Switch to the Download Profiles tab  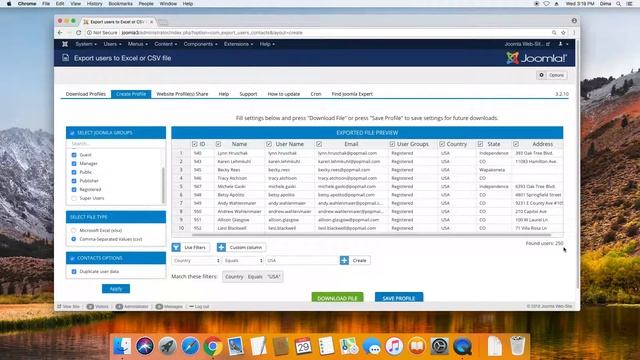(86, 94)
